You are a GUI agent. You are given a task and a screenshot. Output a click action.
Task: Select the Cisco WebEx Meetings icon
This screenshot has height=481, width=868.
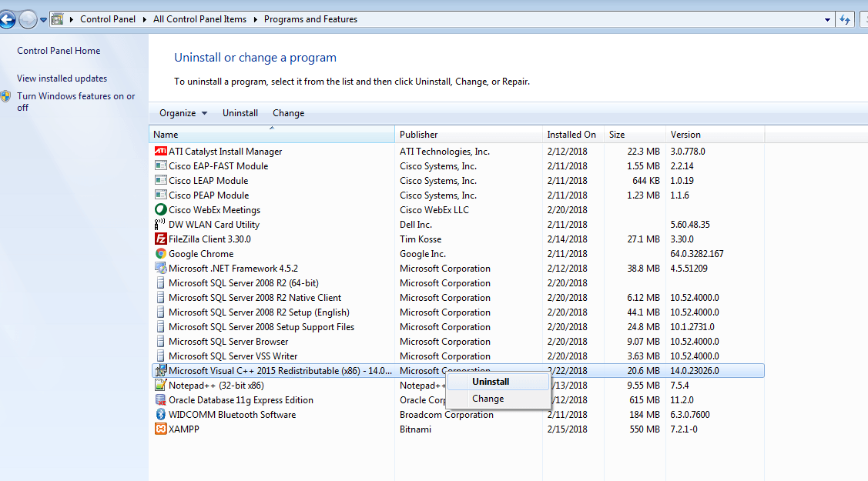coord(160,210)
